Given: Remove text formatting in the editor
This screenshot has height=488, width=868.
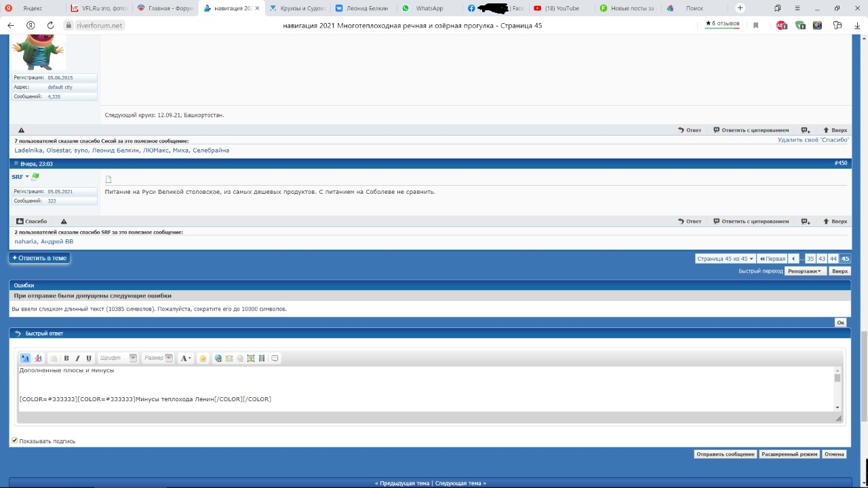Looking at the screenshot, I should [x=39, y=359].
